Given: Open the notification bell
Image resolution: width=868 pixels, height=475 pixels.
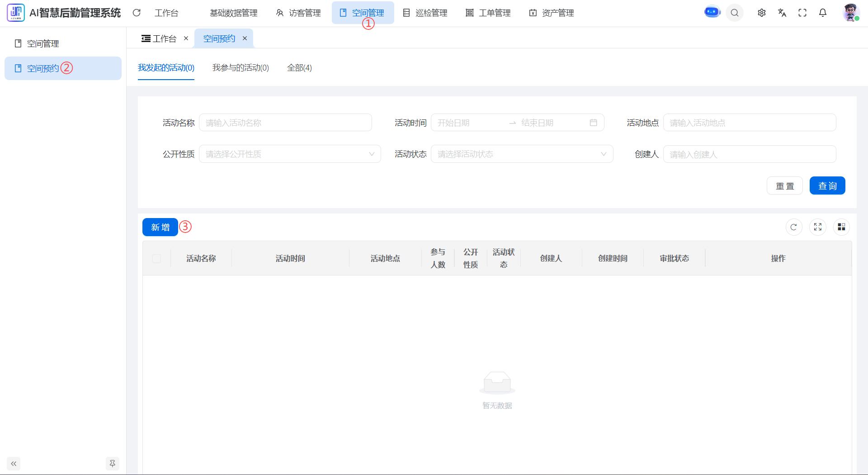Looking at the screenshot, I should (x=823, y=13).
